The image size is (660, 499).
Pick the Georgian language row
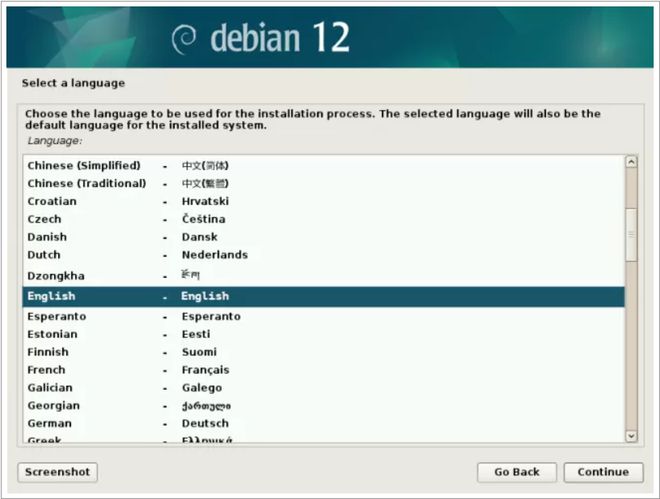(x=323, y=406)
